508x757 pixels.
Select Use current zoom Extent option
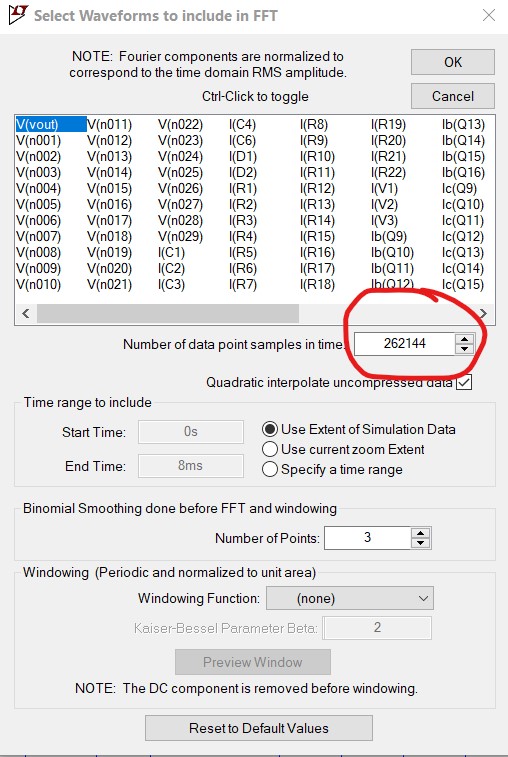[x=269, y=449]
